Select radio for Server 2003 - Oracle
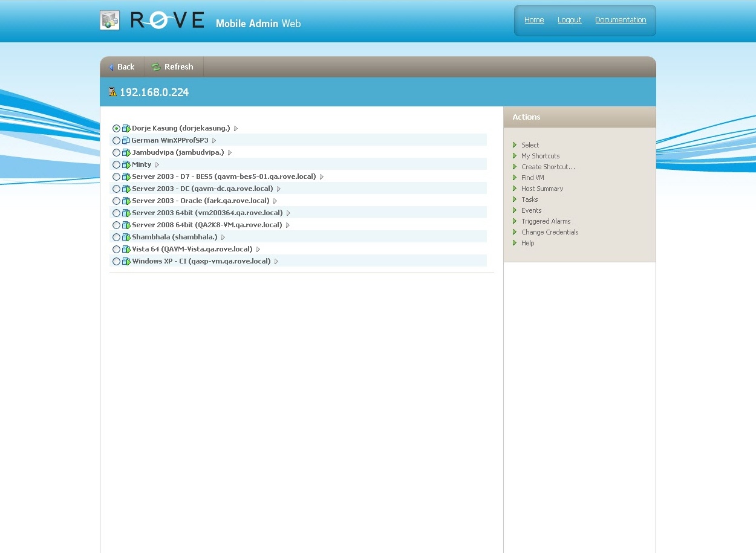The height and width of the screenshot is (553, 756). [x=116, y=201]
